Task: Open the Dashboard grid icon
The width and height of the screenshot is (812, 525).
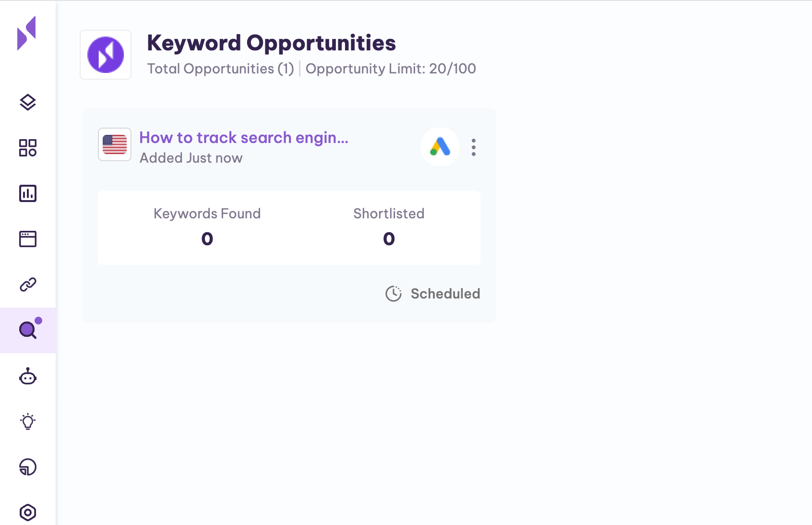Action: coord(27,148)
